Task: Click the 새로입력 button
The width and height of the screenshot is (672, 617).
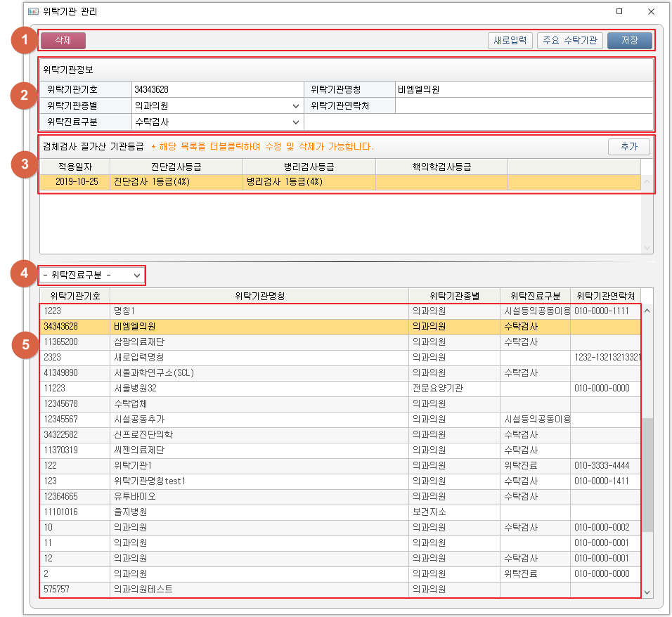Action: click(510, 41)
